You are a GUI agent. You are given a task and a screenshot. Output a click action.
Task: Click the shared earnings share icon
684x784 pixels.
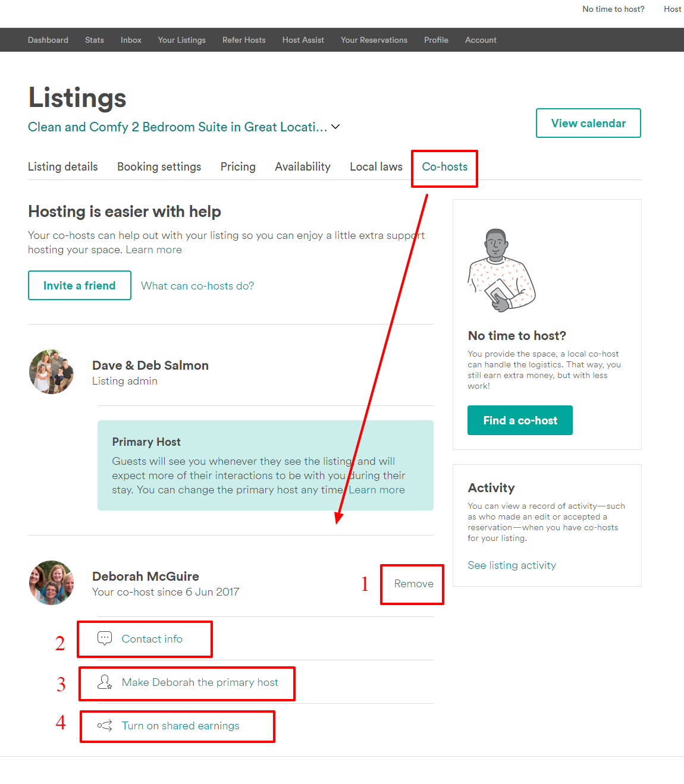tap(105, 726)
